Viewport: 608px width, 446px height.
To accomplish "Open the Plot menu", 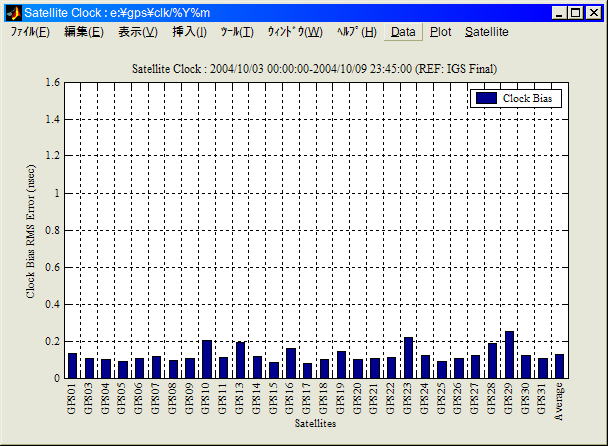I will pos(440,32).
